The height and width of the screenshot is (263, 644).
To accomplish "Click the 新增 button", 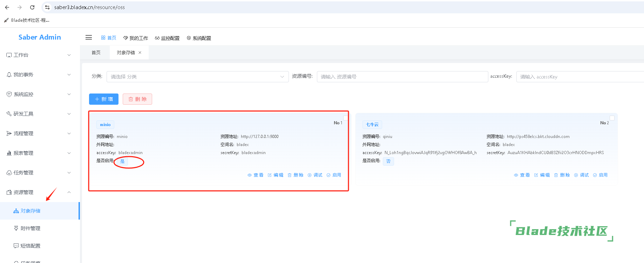I will pos(104,99).
